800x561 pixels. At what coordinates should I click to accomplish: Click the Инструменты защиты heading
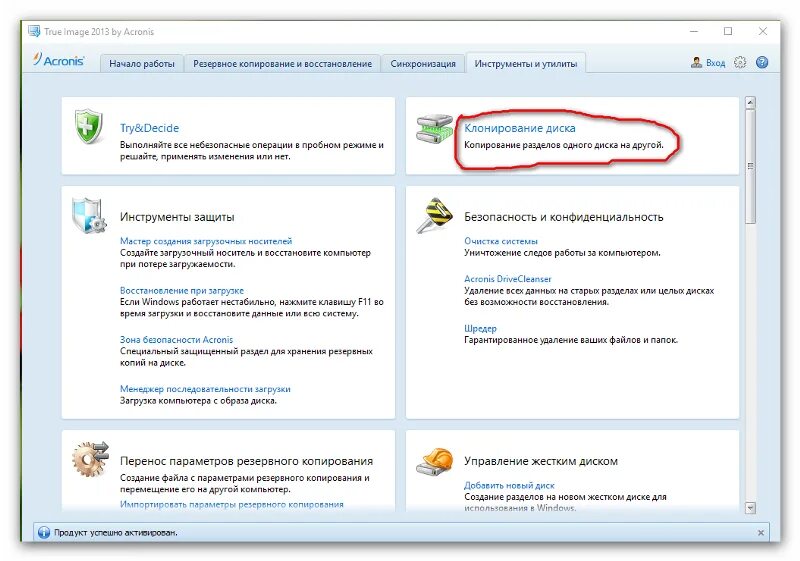tap(177, 217)
